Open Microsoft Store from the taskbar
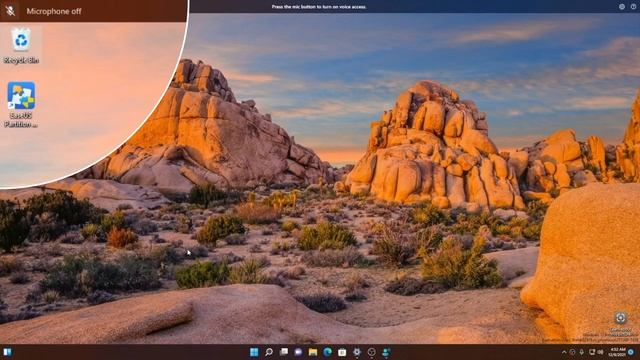The image size is (640, 360). (342, 352)
